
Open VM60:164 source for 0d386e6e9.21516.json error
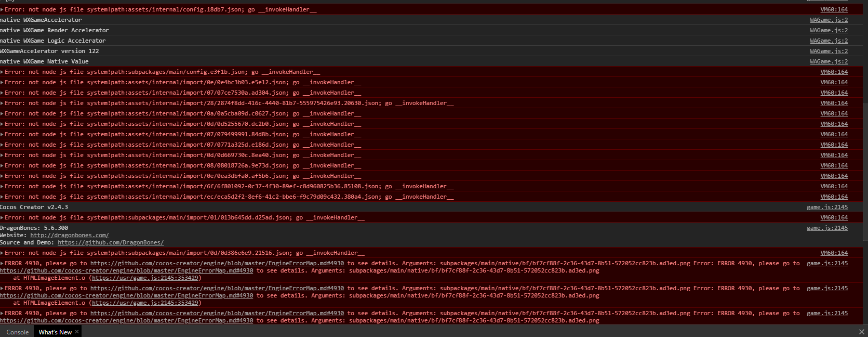click(x=834, y=253)
